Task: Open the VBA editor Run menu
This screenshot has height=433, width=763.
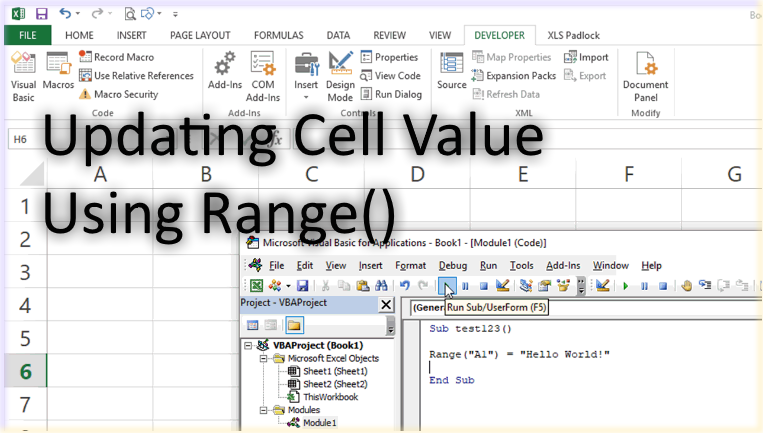Action: click(488, 266)
